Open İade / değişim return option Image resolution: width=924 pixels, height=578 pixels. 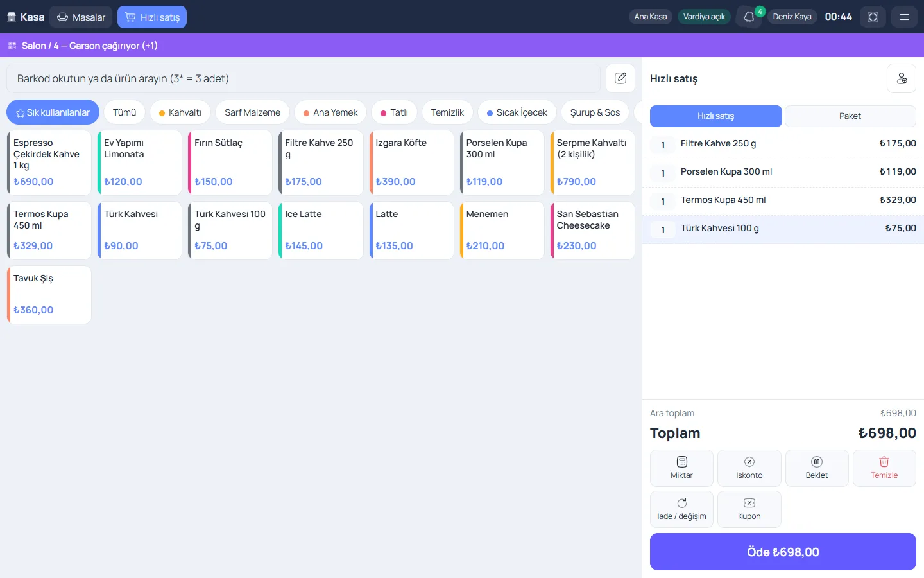(x=681, y=509)
